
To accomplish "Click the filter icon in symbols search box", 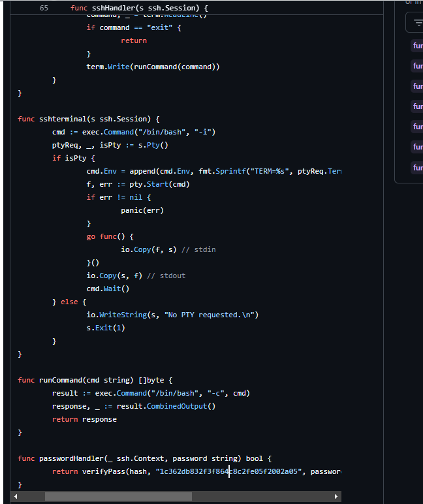I will (418, 22).
